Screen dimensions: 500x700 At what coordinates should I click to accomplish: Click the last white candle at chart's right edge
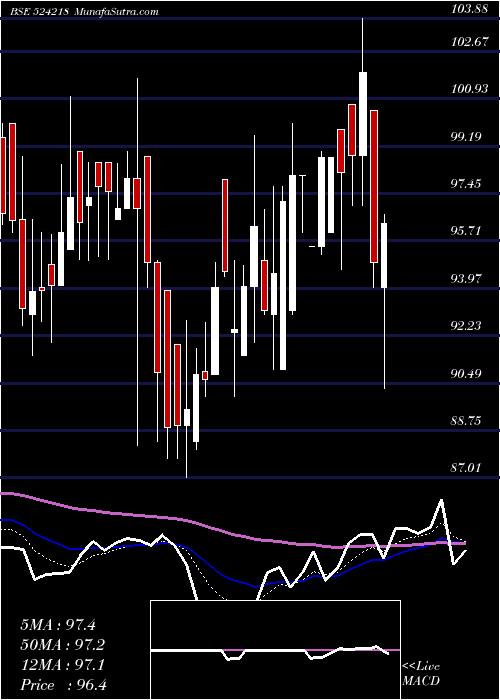[x=384, y=255]
